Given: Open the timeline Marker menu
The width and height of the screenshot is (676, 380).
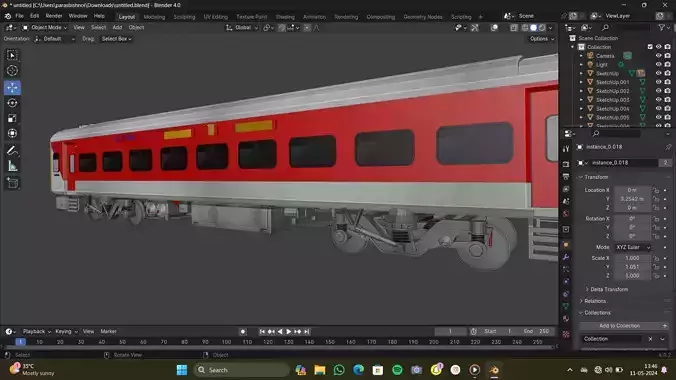Looking at the screenshot, I should click(108, 332).
